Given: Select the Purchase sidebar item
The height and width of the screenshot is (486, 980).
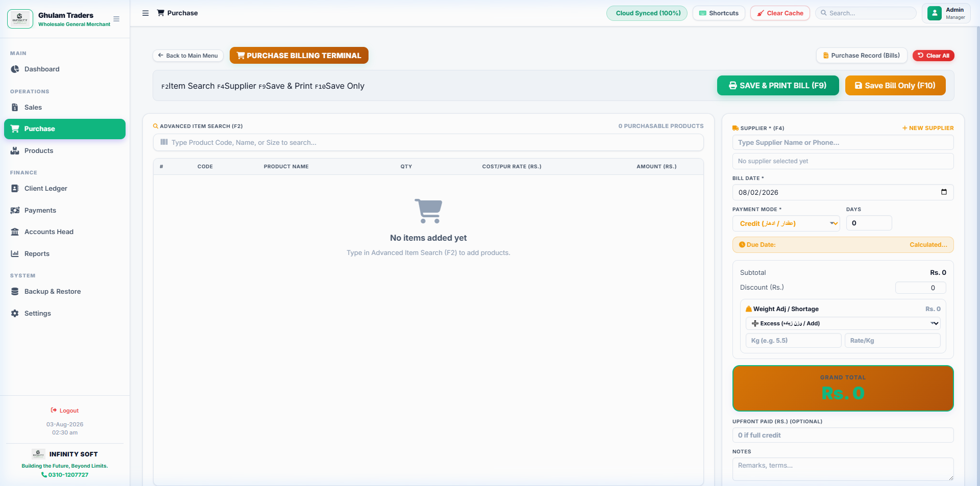Looking at the screenshot, I should (65, 129).
